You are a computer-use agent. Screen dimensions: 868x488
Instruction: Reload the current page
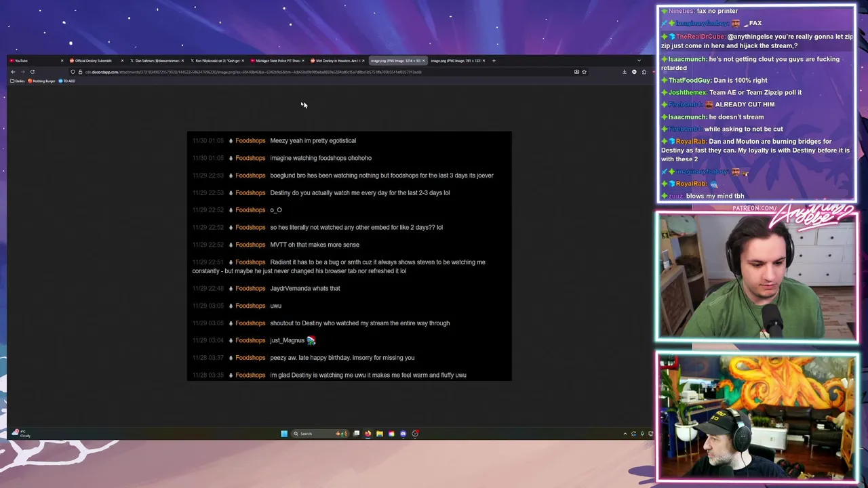coord(32,72)
